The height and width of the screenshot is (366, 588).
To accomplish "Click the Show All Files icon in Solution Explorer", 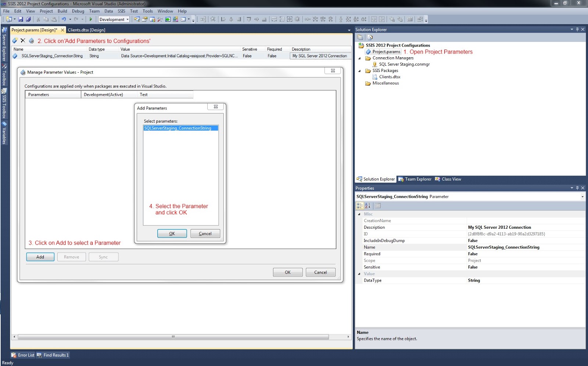I will point(370,37).
